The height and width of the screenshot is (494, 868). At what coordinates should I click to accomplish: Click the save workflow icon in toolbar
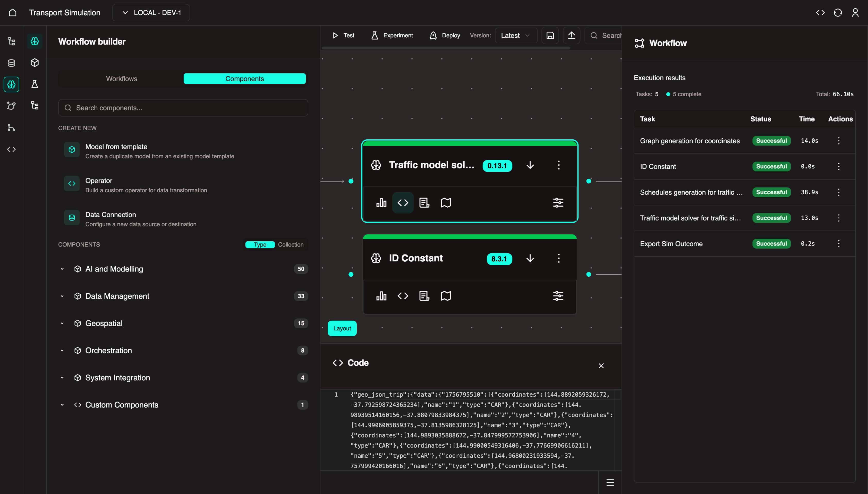click(550, 35)
